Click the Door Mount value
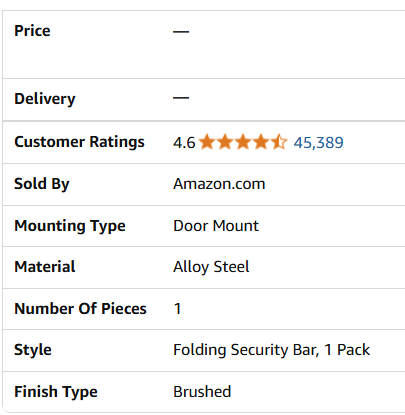 pyautogui.click(x=216, y=226)
